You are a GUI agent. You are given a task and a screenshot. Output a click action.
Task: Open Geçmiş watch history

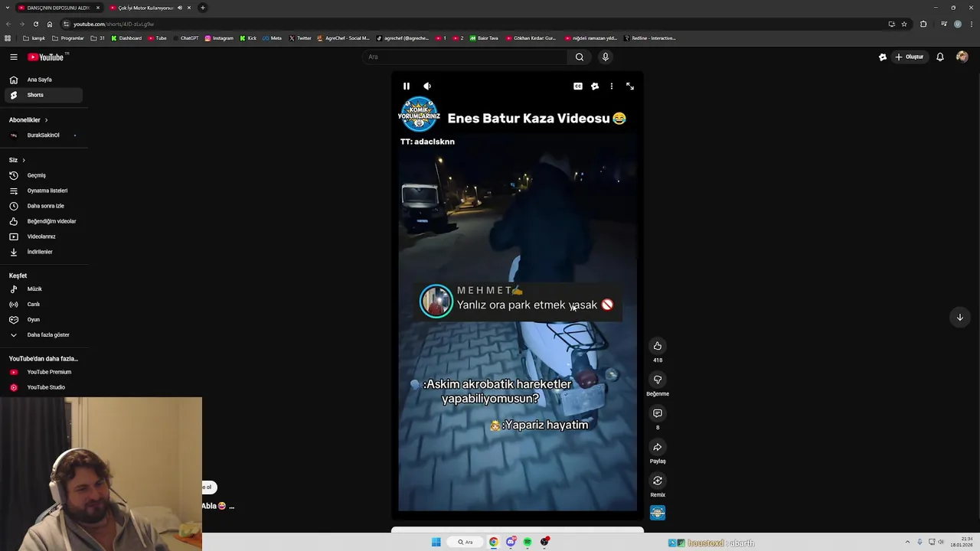[44, 175]
